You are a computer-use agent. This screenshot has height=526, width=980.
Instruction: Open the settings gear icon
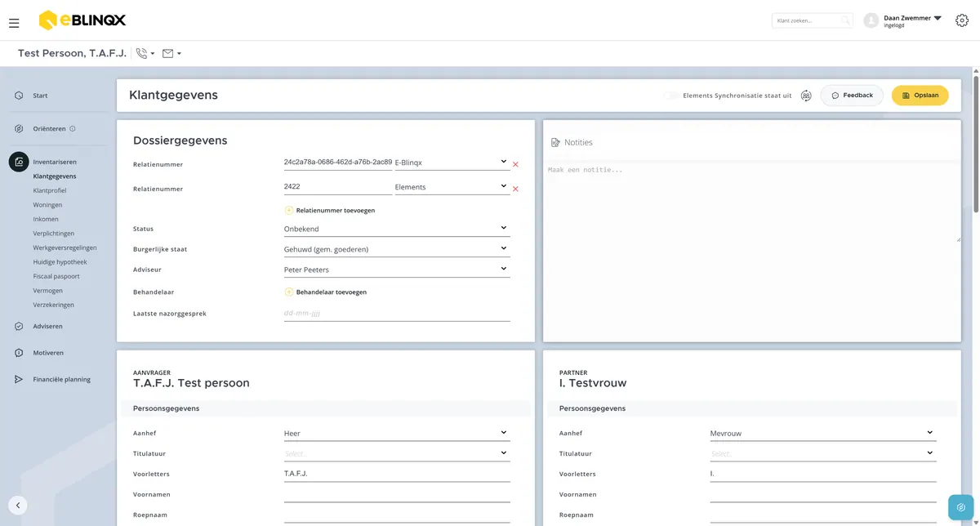(961, 20)
